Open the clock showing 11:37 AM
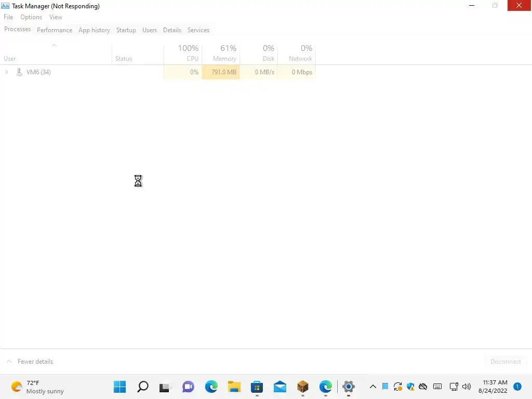The image size is (532, 399). [x=493, y=387]
